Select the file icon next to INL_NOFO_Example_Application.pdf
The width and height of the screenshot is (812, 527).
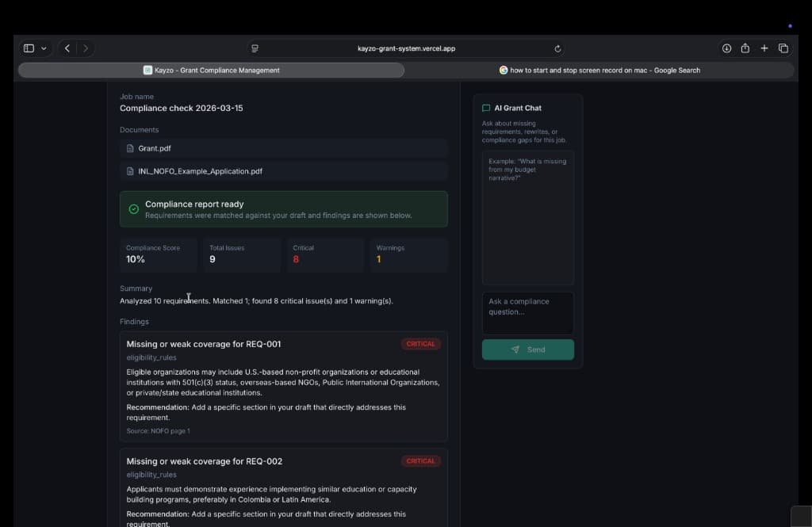pyautogui.click(x=131, y=170)
